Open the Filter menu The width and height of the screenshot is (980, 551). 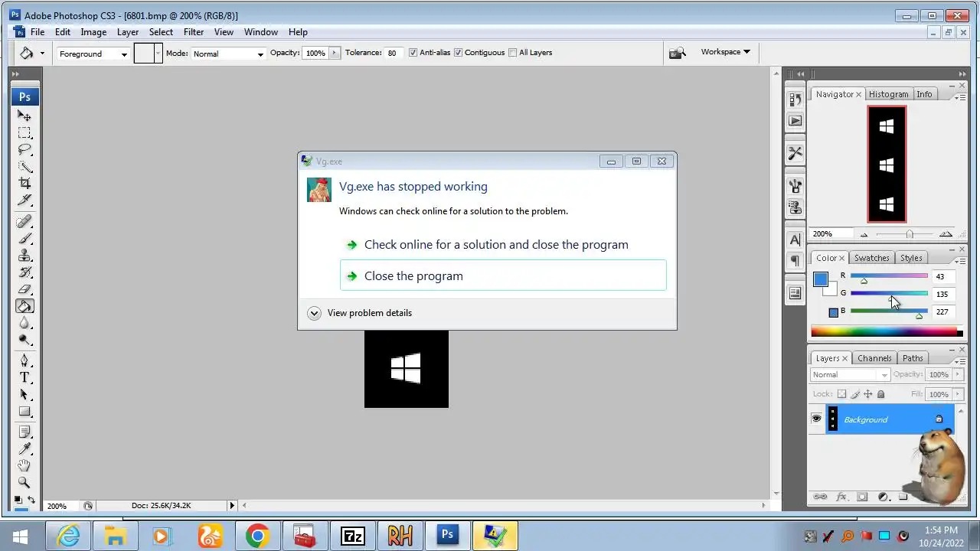coord(194,32)
